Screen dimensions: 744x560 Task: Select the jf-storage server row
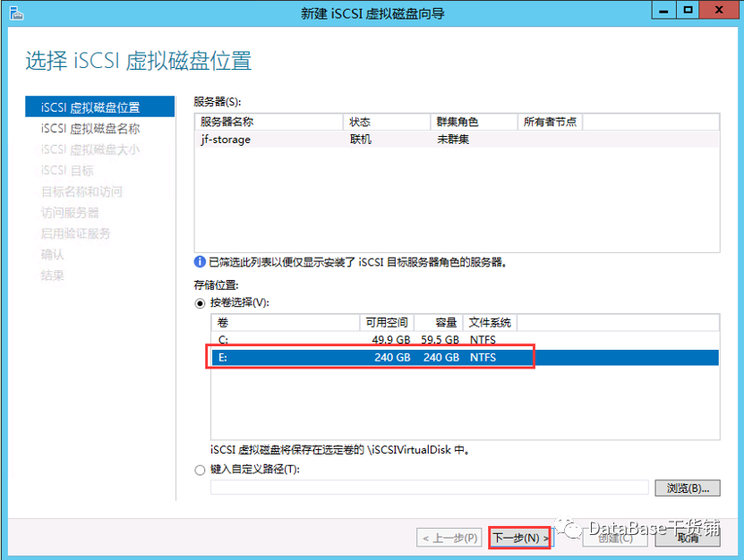pyautogui.click(x=457, y=140)
